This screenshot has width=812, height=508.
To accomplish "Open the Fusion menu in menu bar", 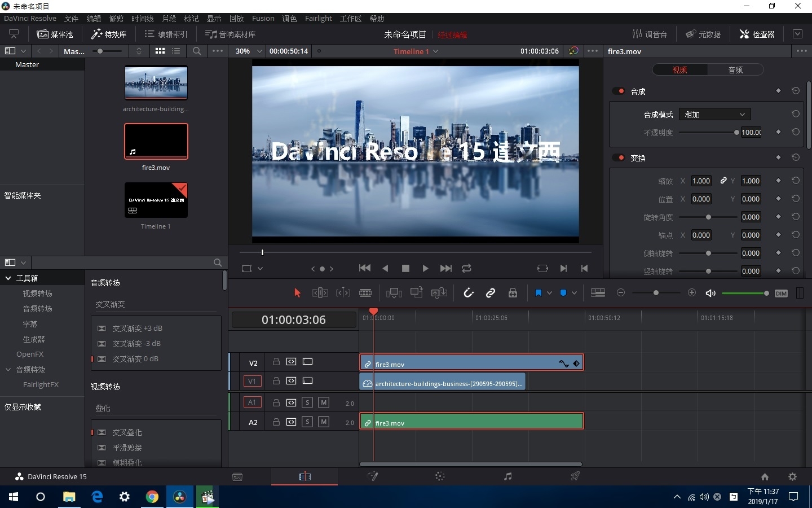I will click(x=263, y=19).
